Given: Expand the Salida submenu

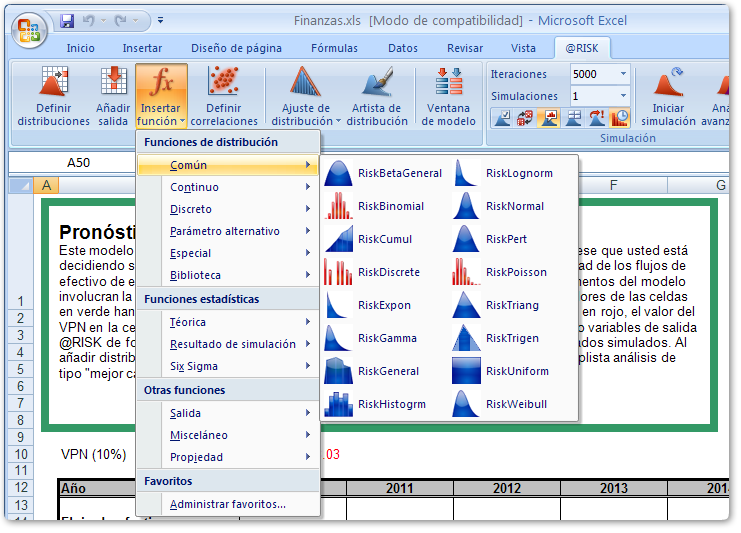Looking at the screenshot, I should [228, 413].
